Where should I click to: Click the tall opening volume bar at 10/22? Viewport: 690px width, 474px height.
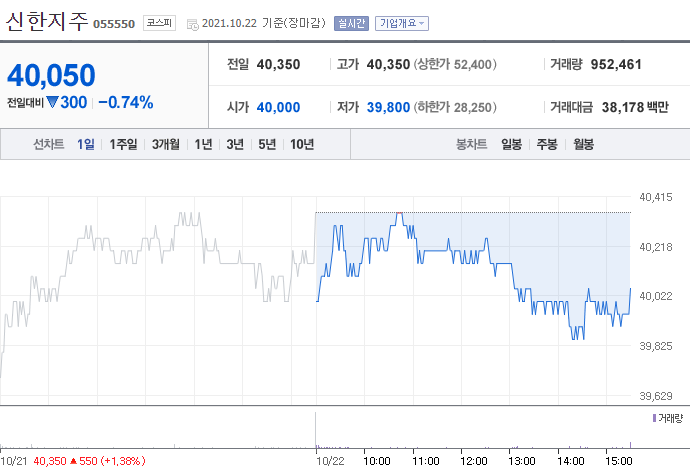(316, 430)
